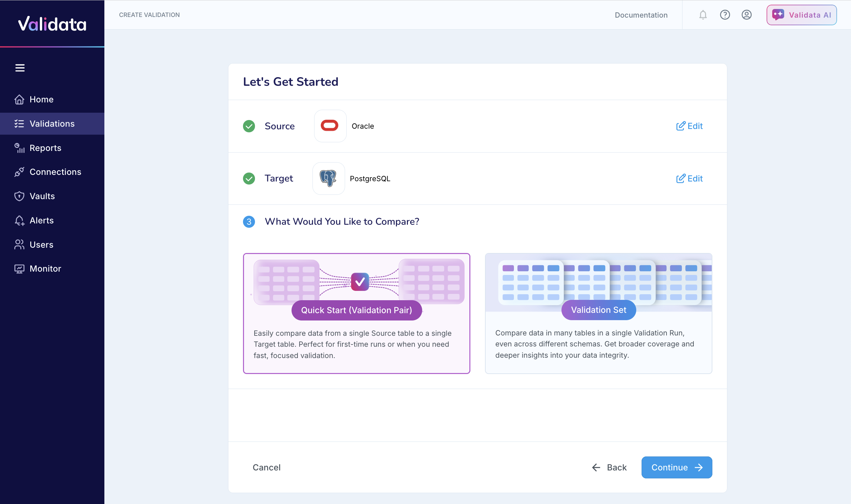Select the Quick Start (Validation Pair) option
Viewport: 851px width, 504px height.
pos(356,313)
